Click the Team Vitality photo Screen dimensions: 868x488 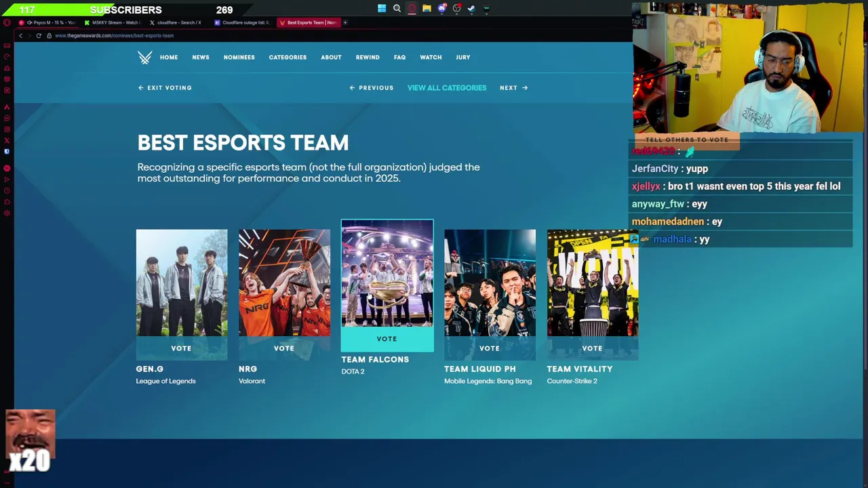(592, 283)
